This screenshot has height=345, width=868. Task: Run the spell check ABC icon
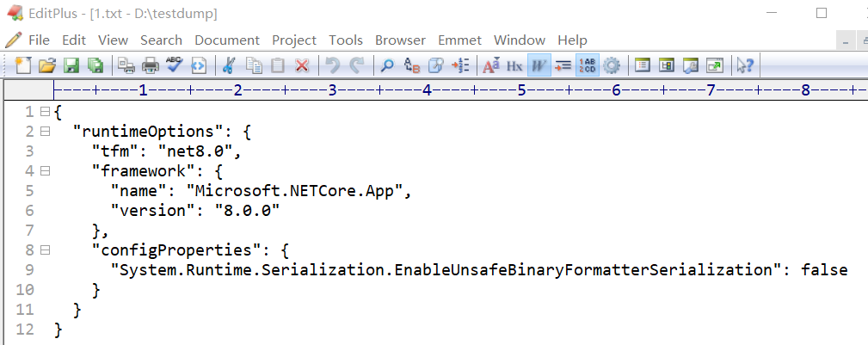click(x=175, y=66)
